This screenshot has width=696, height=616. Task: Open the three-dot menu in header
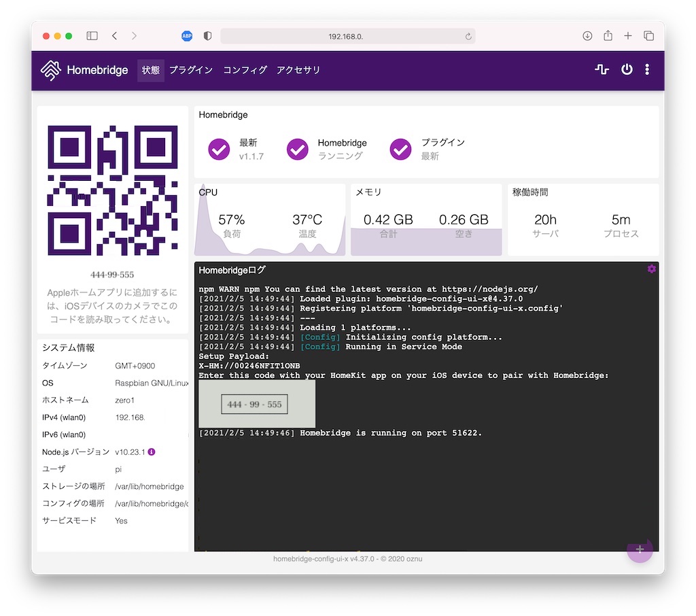[647, 69]
